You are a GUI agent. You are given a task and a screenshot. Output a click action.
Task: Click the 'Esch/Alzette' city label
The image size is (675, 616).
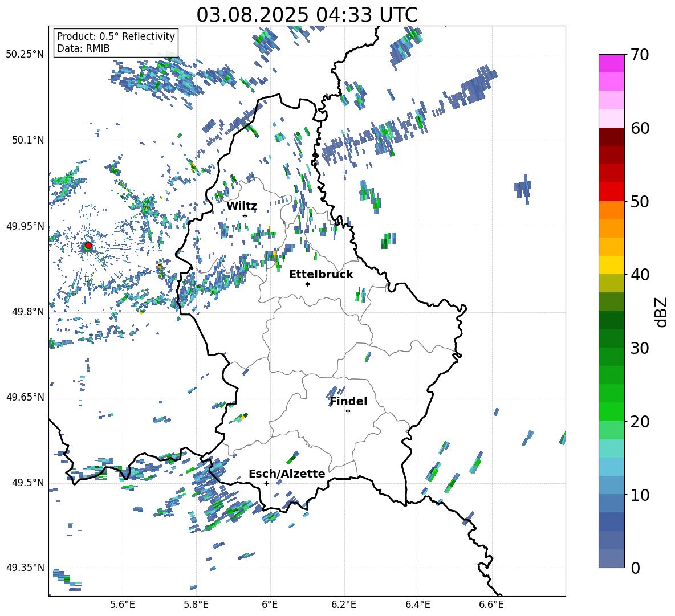(287, 474)
